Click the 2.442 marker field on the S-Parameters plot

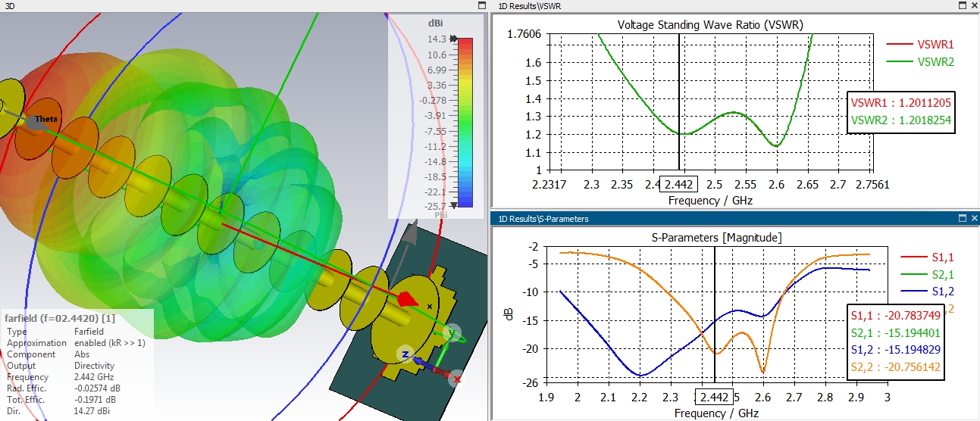pyautogui.click(x=715, y=398)
